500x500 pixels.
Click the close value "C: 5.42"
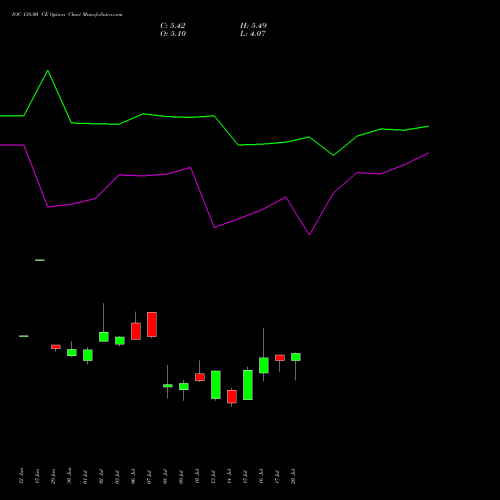[173, 26]
